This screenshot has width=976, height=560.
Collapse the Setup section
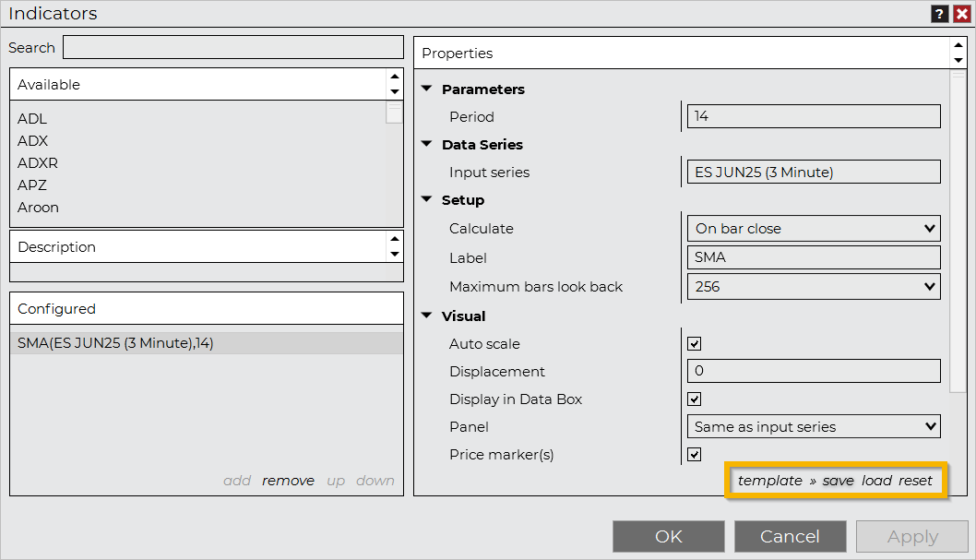[x=426, y=199]
